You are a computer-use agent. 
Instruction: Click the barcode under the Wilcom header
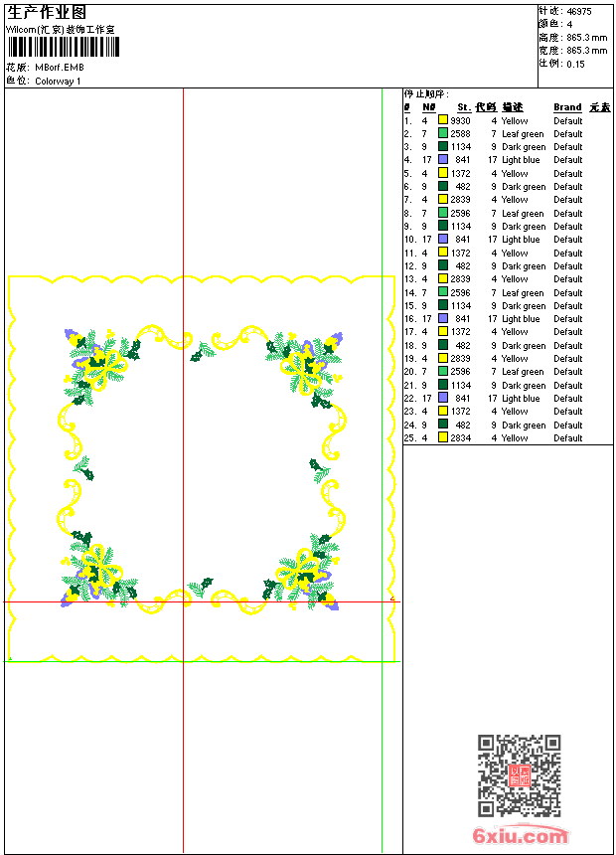(64, 47)
